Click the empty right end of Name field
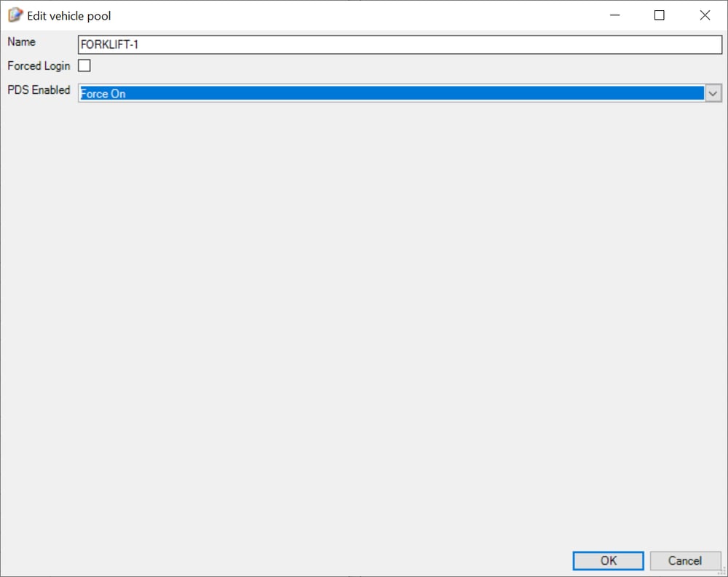Screen dimensions: 728x577 [x=655, y=44]
